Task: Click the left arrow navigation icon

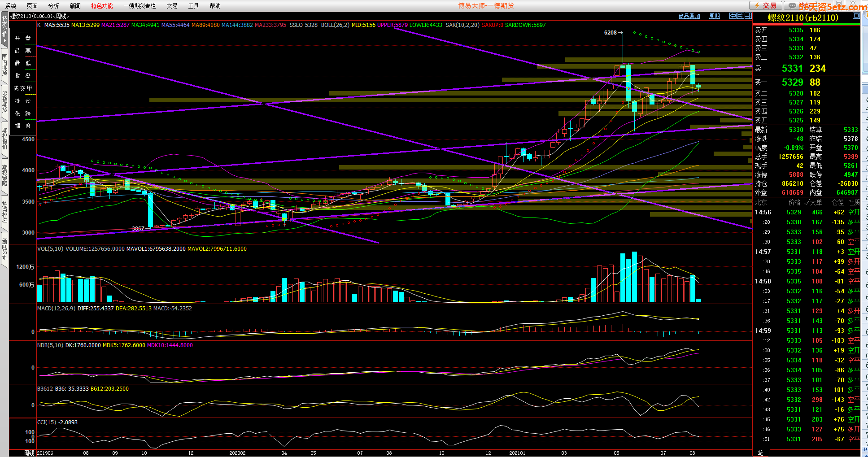Action: coord(733,16)
